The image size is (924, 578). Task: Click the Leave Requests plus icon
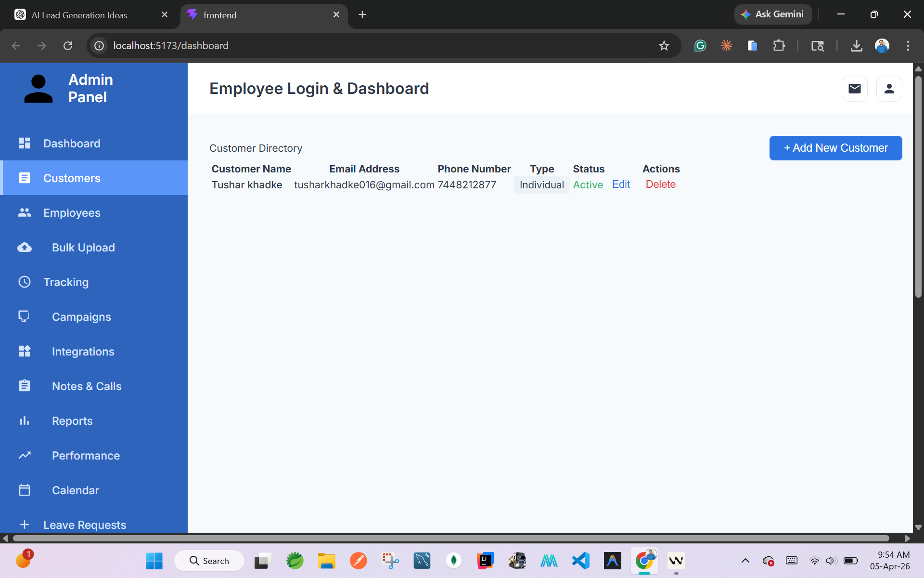[25, 525]
